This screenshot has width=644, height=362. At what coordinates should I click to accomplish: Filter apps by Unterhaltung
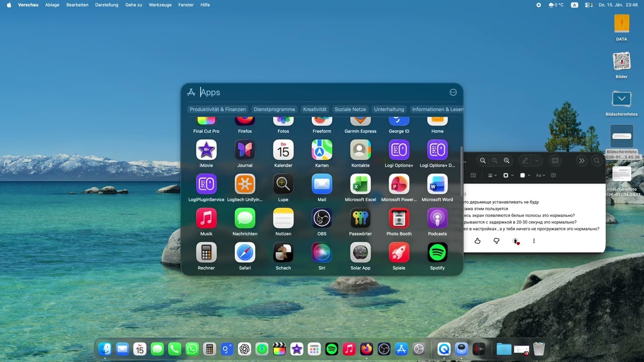click(x=389, y=109)
